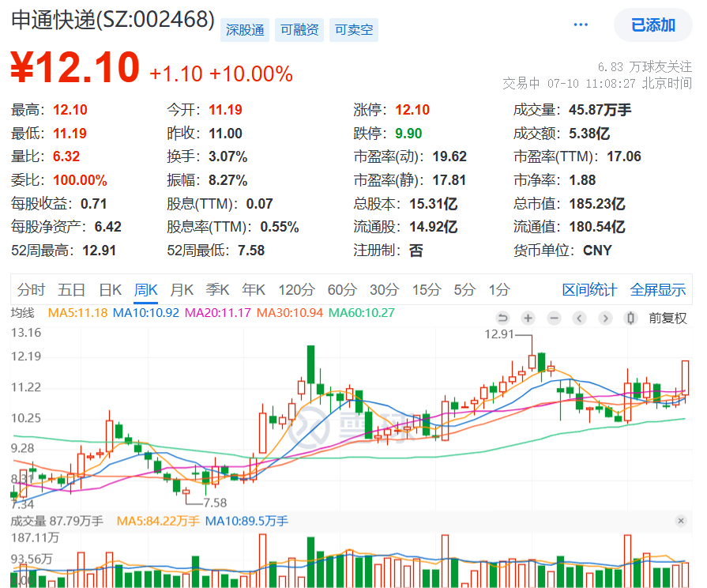707x588 pixels.
Task: Click the MA30:10.94 moving average label
Action: [289, 313]
